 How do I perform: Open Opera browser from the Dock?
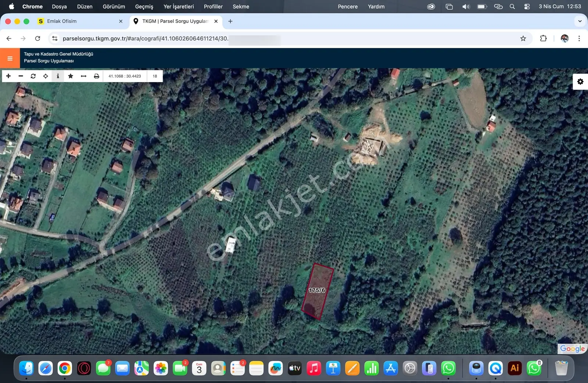pyautogui.click(x=84, y=368)
